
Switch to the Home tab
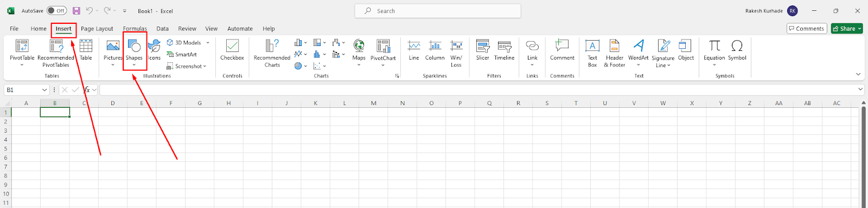pyautogui.click(x=39, y=29)
